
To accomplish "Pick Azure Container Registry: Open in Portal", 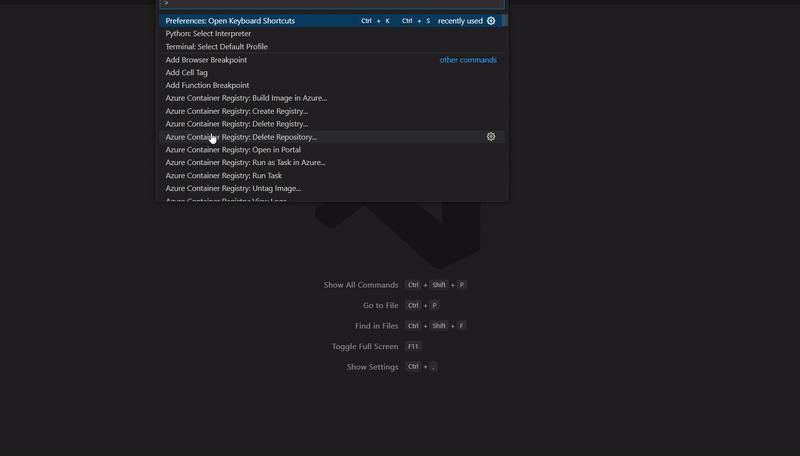I will (332, 149).
